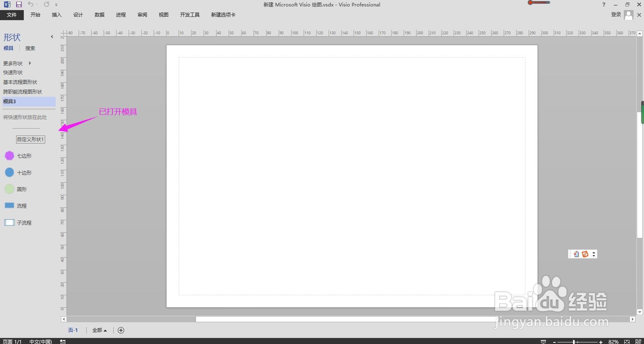644x344 pixels.
Task: Open the quick access toolbar customize arrow
Action: coord(56,5)
